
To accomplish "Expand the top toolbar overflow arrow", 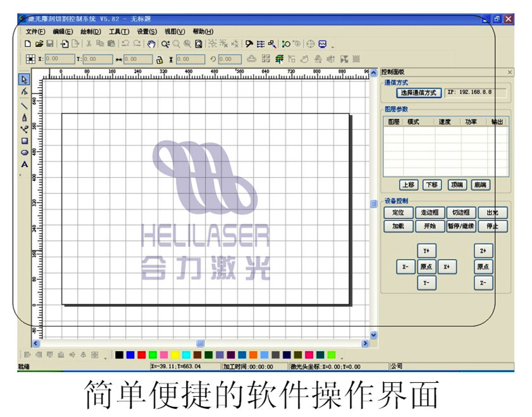I will coord(333,46).
